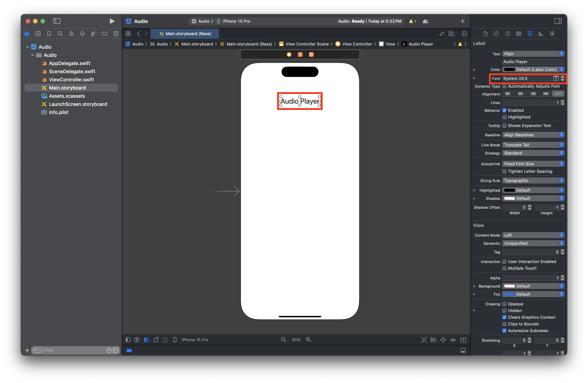Open the Issue navigator warning icon
588x383 pixels.
point(71,34)
